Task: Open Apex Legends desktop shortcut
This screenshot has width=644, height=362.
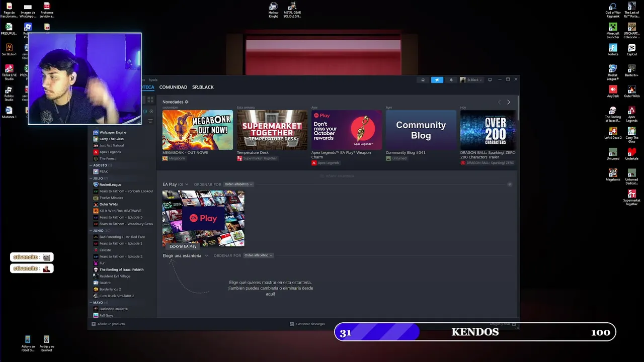Action: coord(632,114)
